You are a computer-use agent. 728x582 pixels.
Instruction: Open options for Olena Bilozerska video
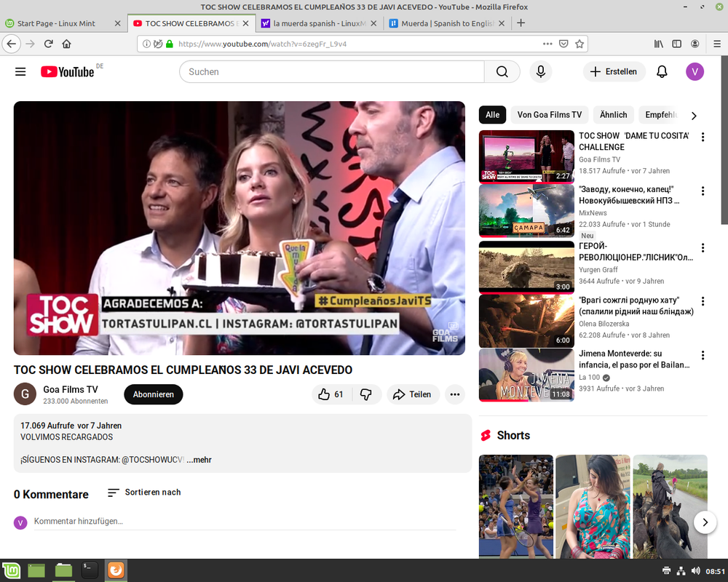click(x=703, y=301)
